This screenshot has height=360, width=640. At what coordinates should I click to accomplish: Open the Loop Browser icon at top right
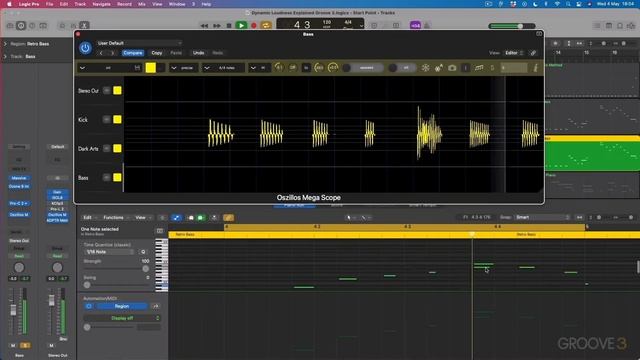click(x=620, y=26)
